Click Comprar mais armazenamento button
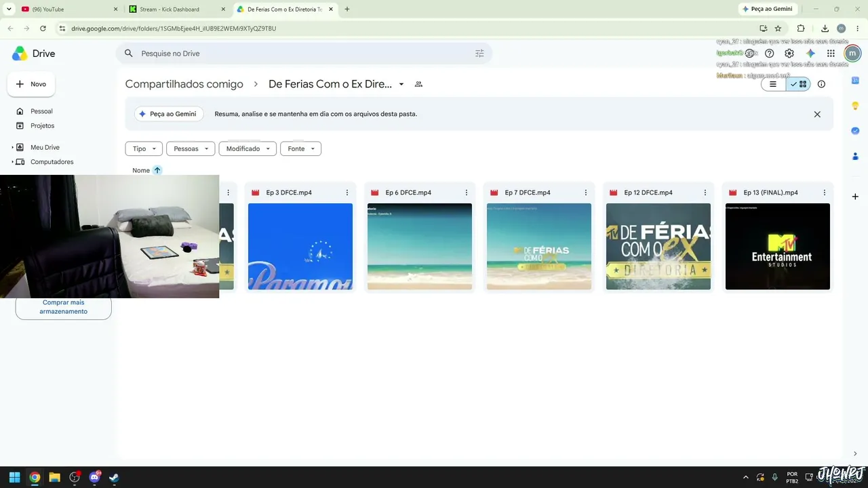This screenshot has width=868, height=488. click(x=64, y=307)
